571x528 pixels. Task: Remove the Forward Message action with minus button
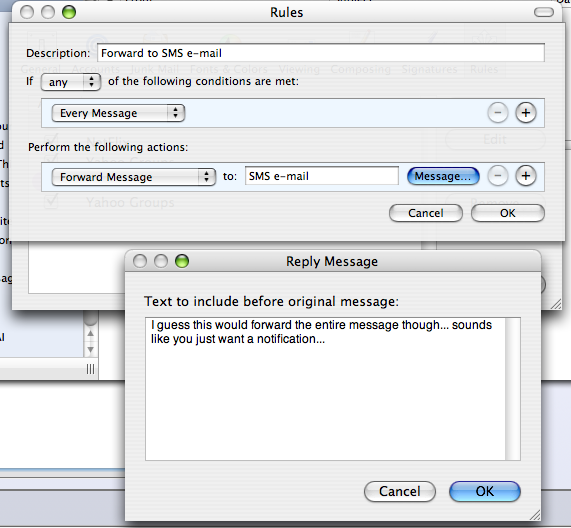pos(498,176)
